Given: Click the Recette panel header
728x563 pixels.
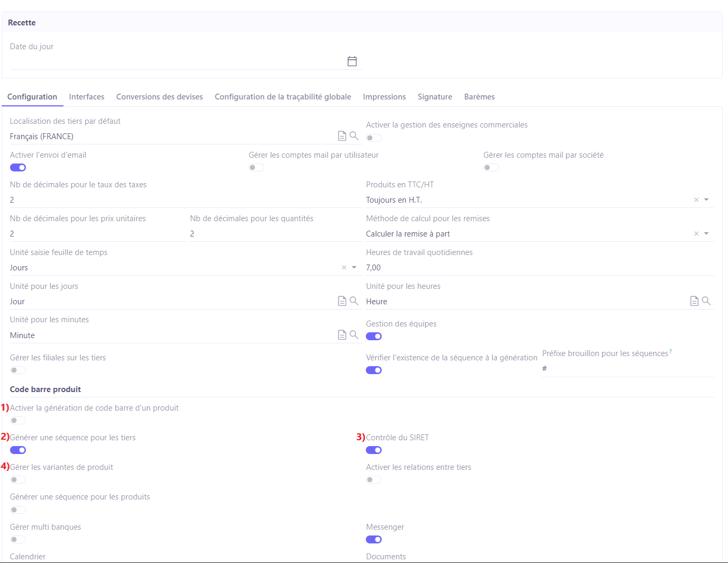Looking at the screenshot, I should coord(362,23).
